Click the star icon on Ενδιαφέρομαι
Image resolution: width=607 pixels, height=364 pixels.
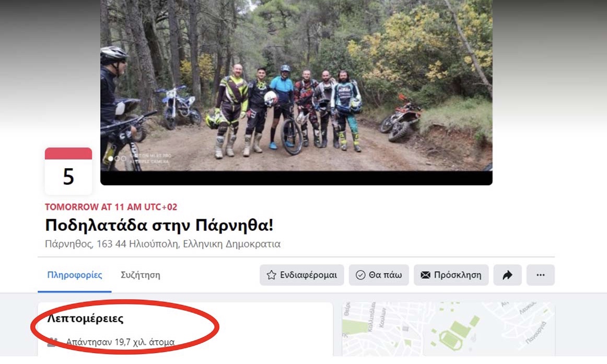(x=271, y=275)
